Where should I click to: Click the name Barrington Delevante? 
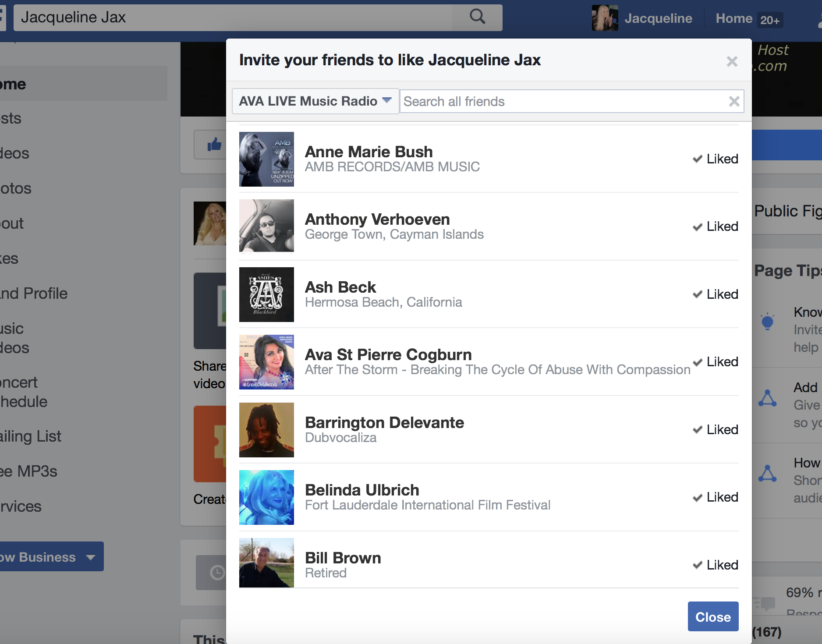coord(384,422)
